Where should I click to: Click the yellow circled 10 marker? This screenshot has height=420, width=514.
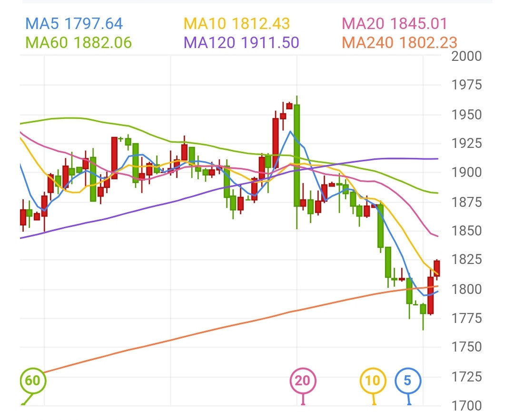(x=373, y=381)
